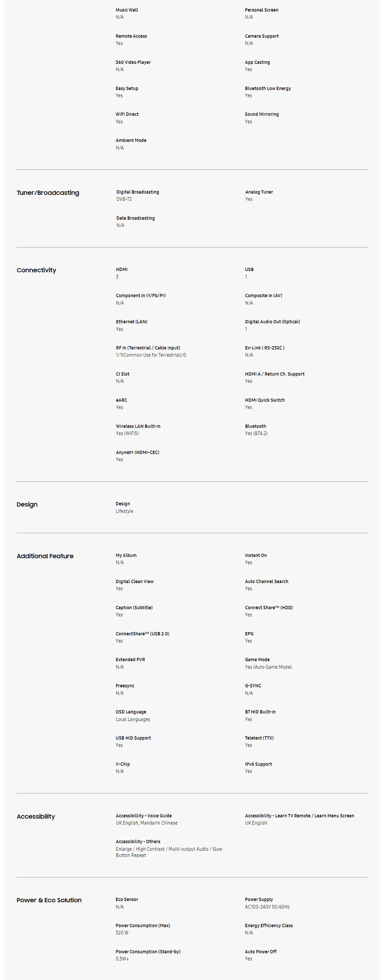
Task: Click the Tuner/Broadcasting section heading
Action: click(x=48, y=193)
